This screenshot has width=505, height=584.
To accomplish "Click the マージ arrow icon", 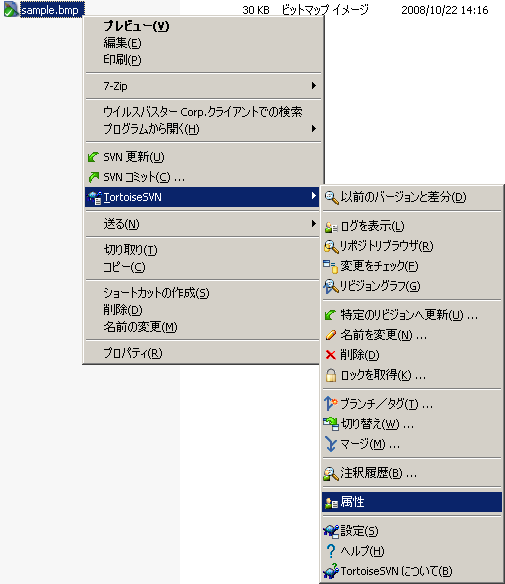I will (330, 444).
